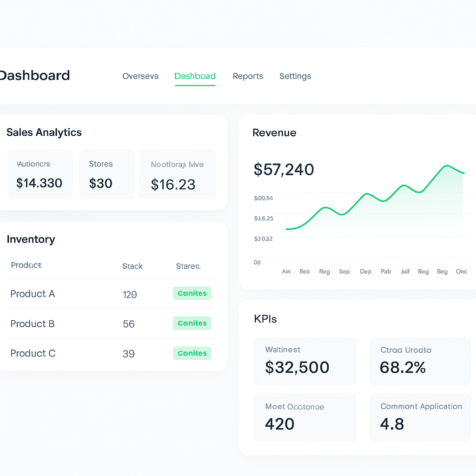
Task: Select the Stores $30 card
Action: coord(106,174)
